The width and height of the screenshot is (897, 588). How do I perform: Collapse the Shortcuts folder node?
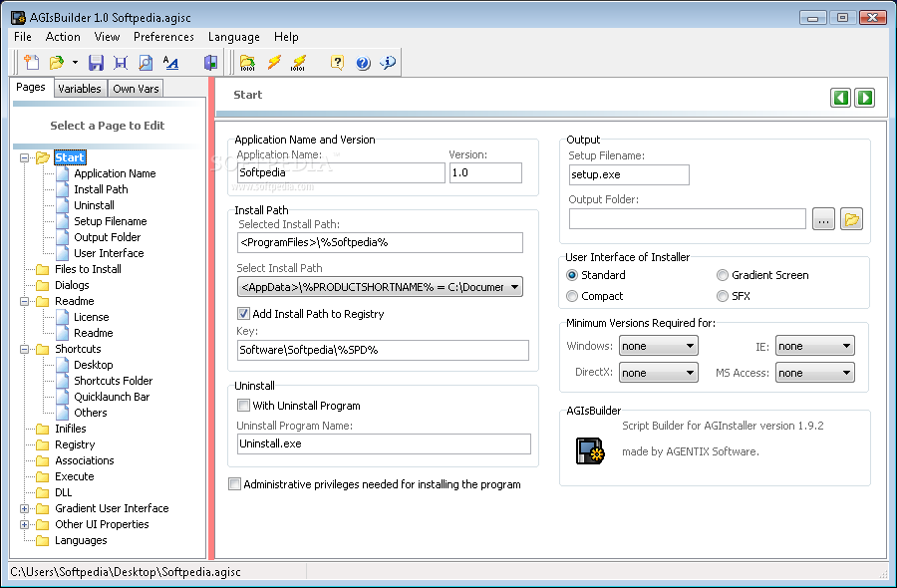coord(24,349)
